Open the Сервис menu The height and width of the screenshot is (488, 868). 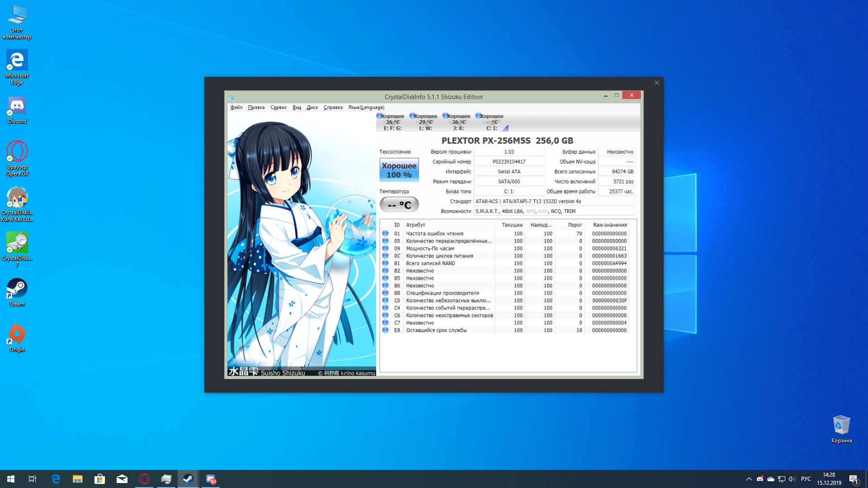coord(278,108)
